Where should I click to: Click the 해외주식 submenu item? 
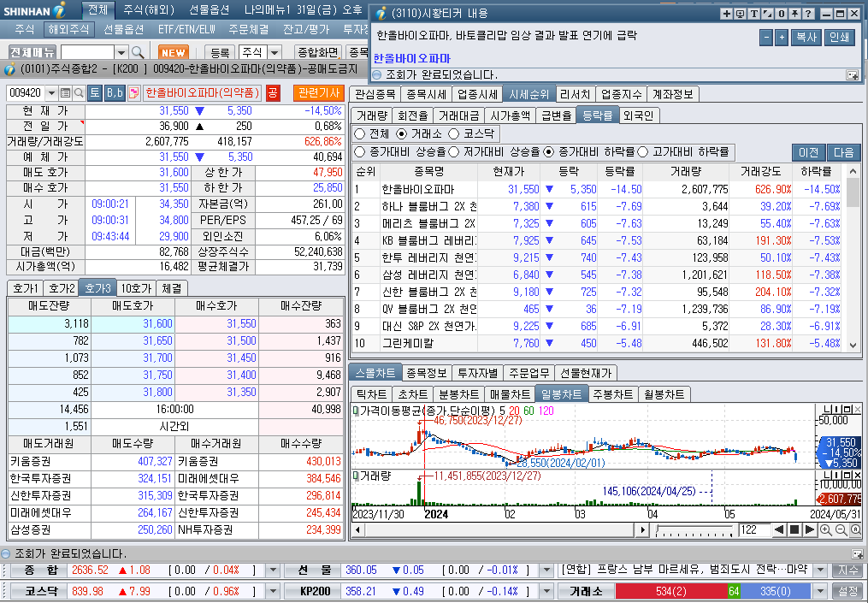[x=68, y=29]
